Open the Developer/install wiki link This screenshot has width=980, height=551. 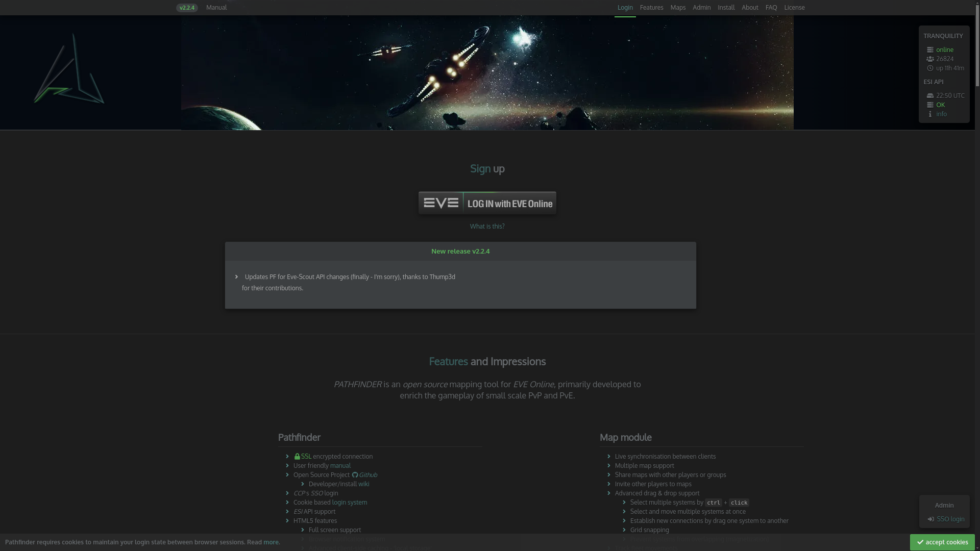pos(363,484)
